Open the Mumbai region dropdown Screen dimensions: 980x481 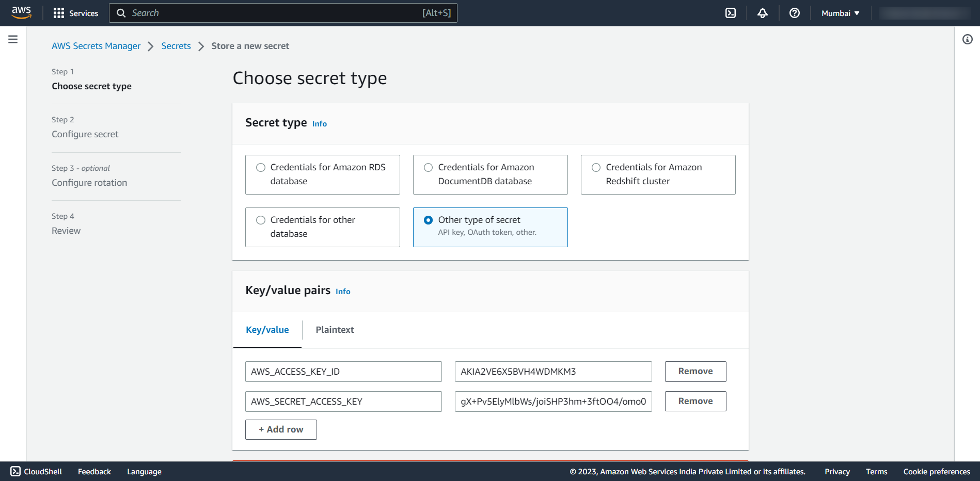click(x=841, y=13)
